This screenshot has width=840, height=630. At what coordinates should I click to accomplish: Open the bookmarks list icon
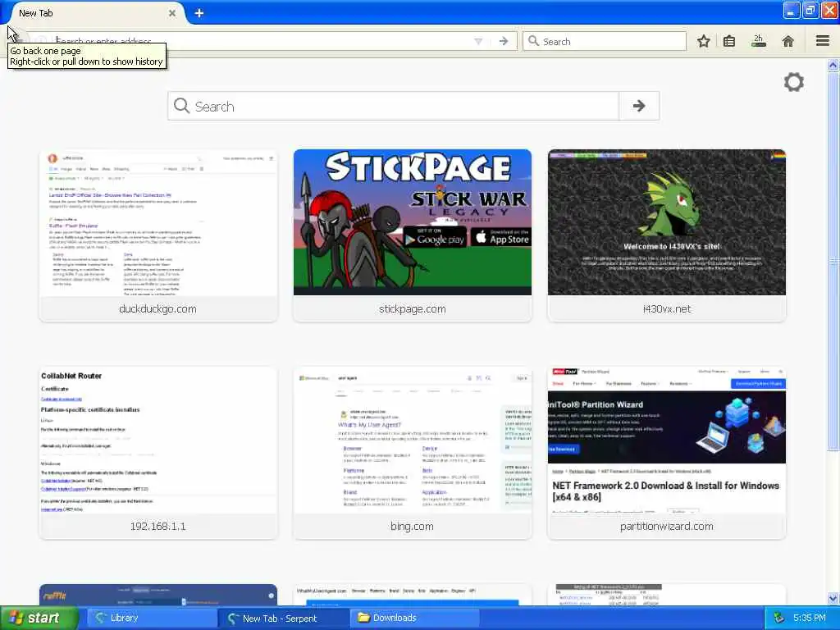pos(729,41)
